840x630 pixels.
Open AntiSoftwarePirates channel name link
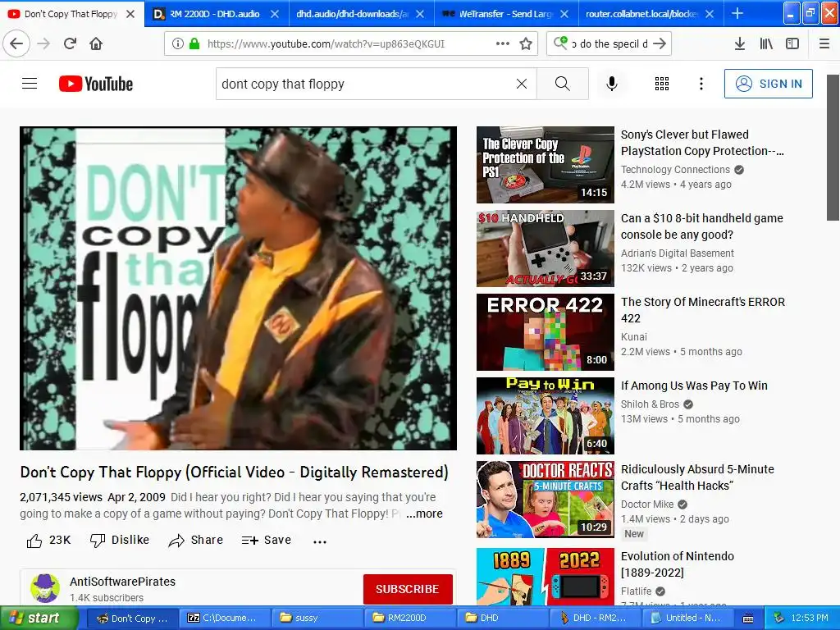123,582
